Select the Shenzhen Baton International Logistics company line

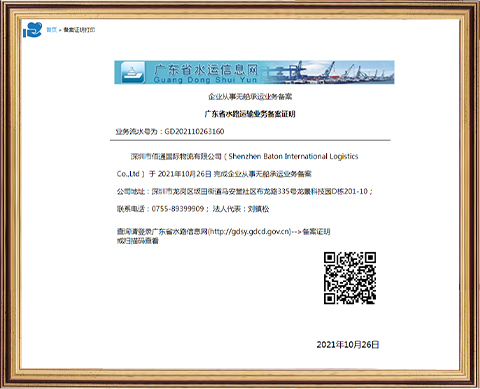point(244,156)
